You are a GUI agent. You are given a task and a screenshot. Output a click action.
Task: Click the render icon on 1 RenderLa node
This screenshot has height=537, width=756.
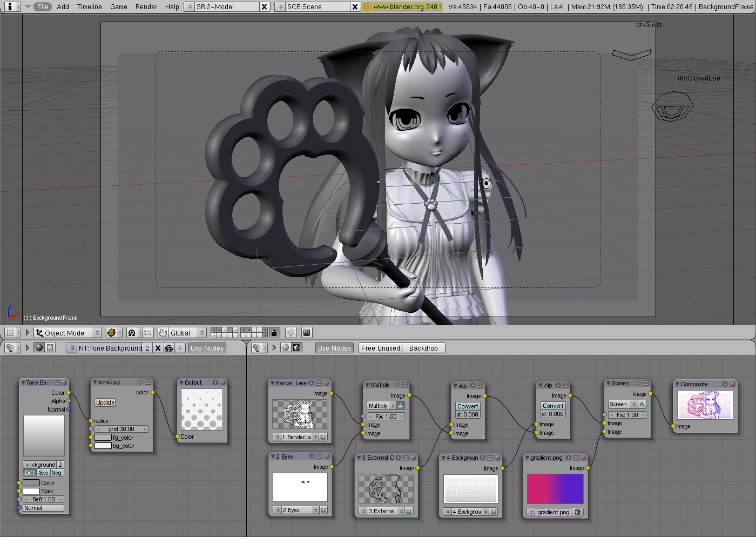[x=323, y=437]
